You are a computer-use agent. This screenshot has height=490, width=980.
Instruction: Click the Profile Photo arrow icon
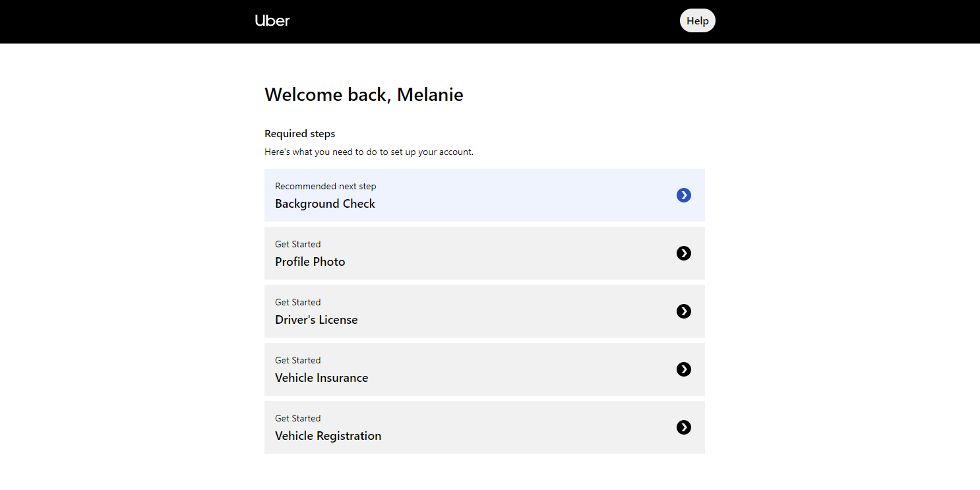point(684,253)
